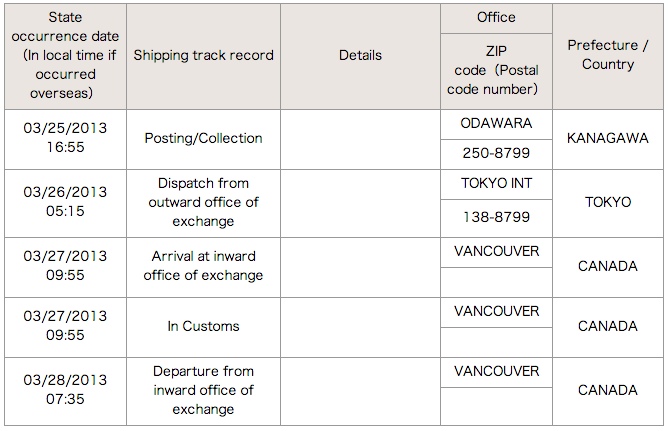Click "Dispatch from outward office of exchange"

[203, 202]
